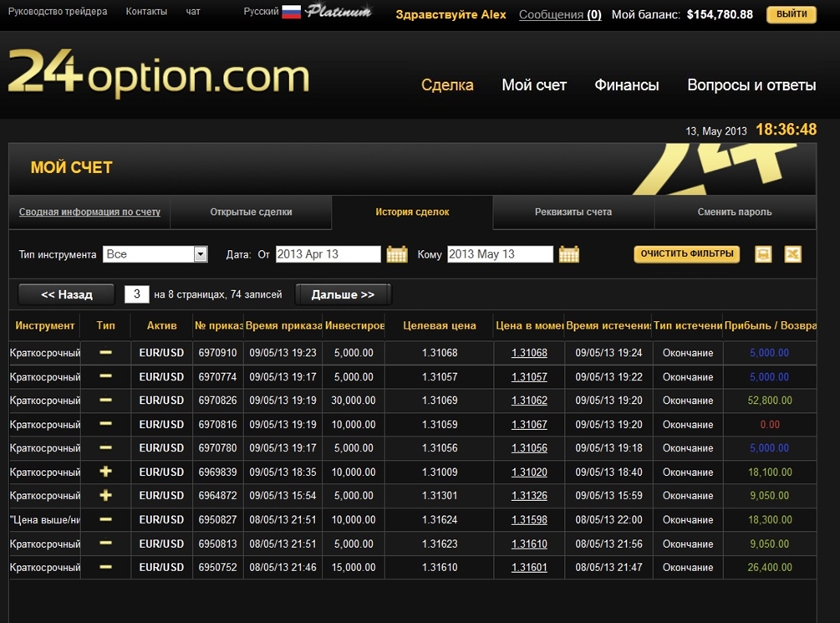Viewport: 840px width, 623px height.
Task: Click the minus type icon for order 6970826
Action: [x=105, y=400]
